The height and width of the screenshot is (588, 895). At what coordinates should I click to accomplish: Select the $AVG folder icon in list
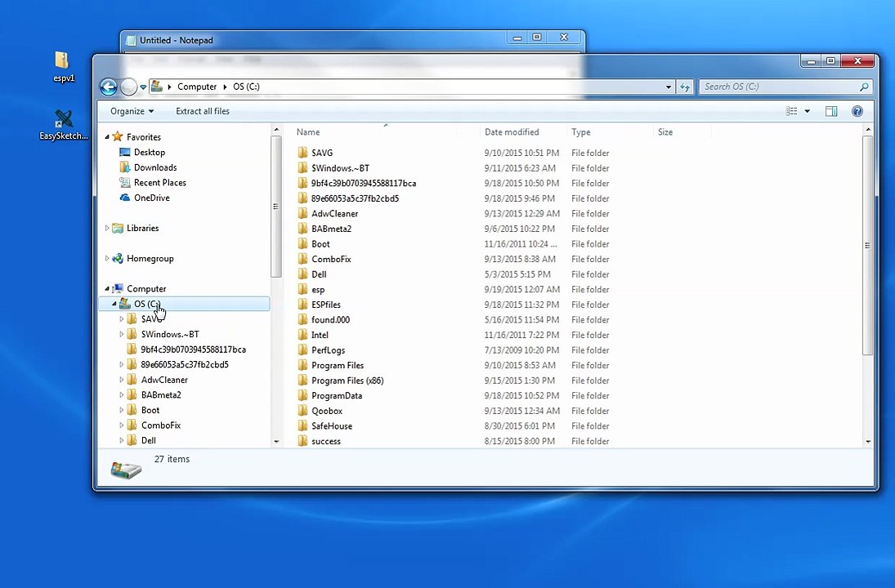point(302,152)
